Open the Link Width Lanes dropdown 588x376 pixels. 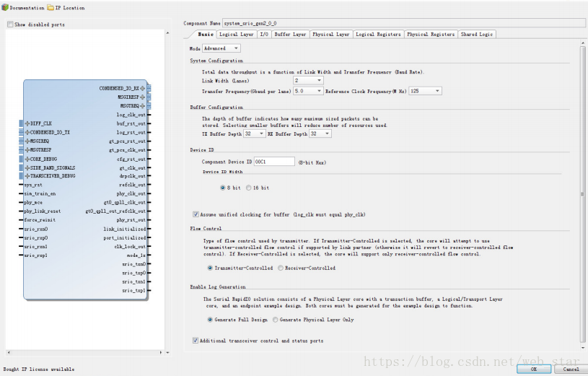[308, 81]
